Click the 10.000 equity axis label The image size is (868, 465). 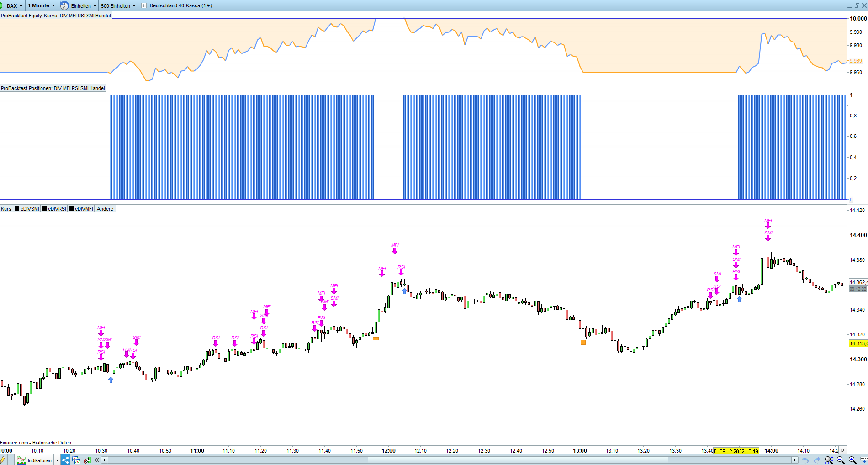[858, 19]
